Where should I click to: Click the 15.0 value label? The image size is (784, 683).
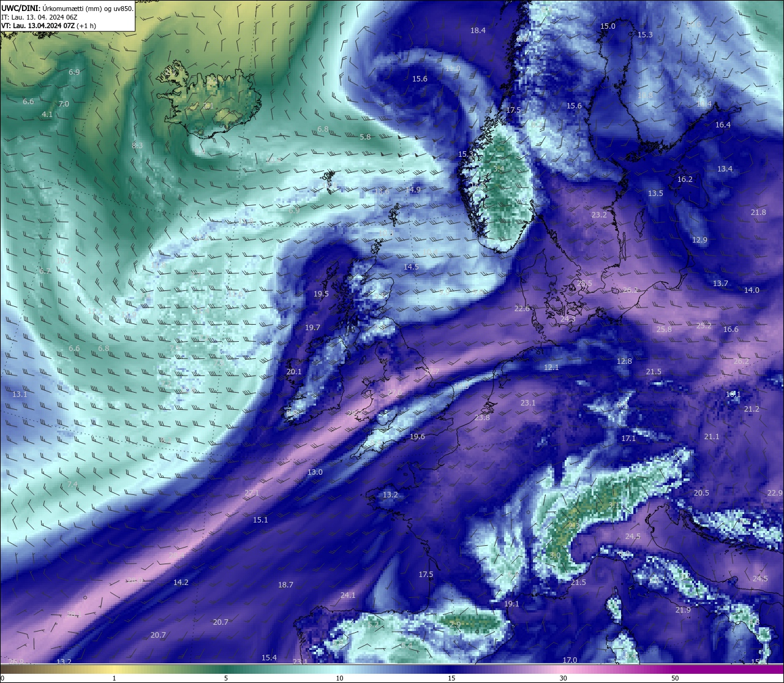608,26
